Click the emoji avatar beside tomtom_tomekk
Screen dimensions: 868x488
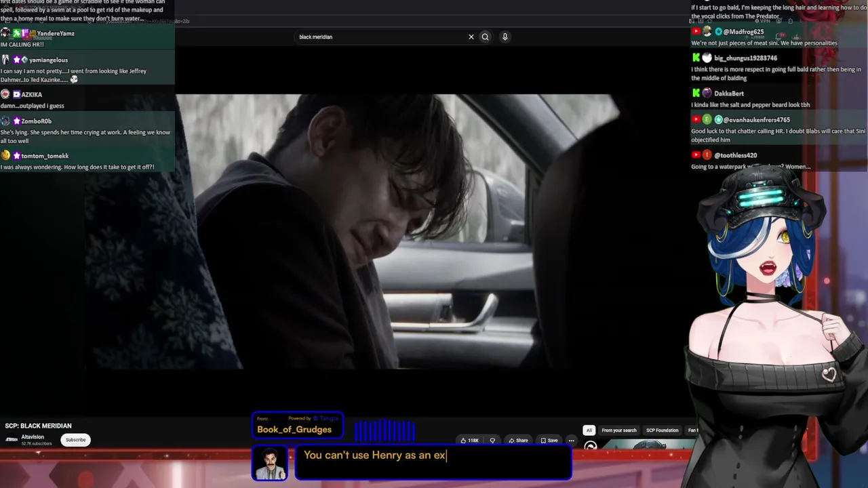coord(5,155)
